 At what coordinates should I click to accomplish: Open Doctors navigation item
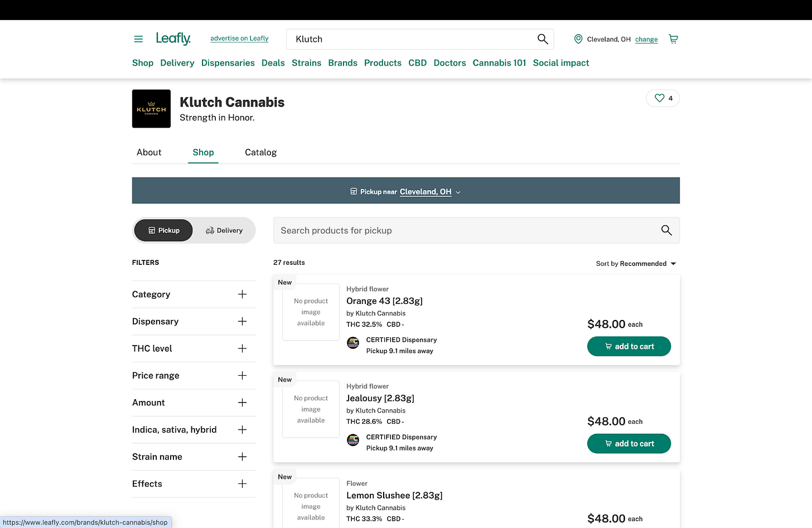click(450, 63)
